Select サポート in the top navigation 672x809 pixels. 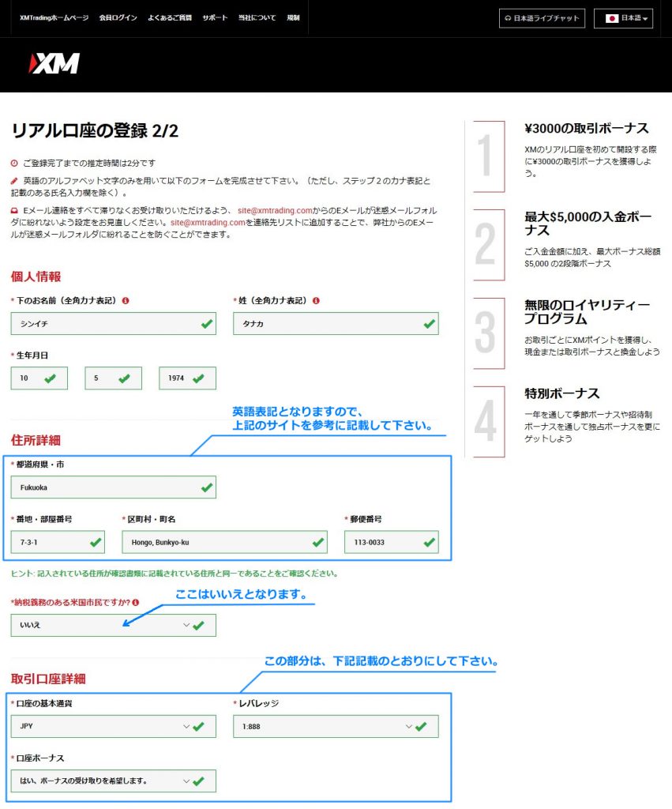[215, 17]
